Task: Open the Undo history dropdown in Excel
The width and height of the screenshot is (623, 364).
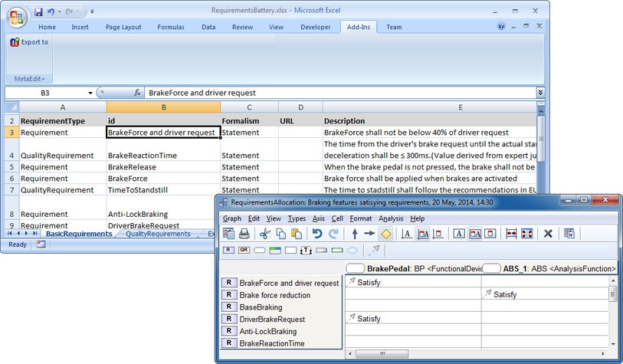Action: click(x=60, y=12)
